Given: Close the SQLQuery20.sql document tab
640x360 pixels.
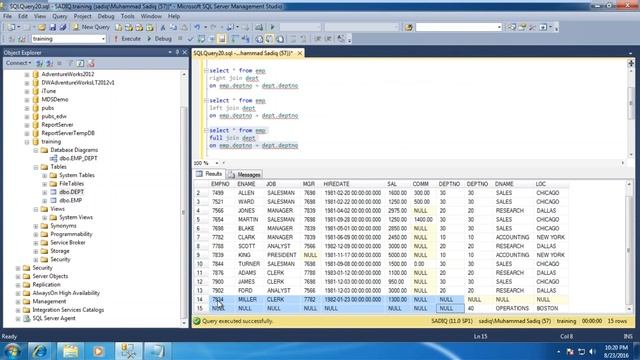Looking at the screenshot, I should [300, 53].
